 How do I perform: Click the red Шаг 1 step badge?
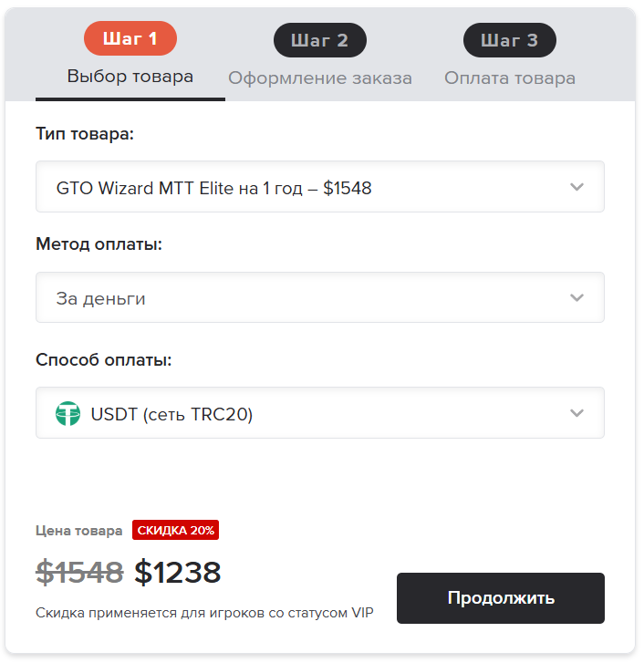(x=130, y=38)
